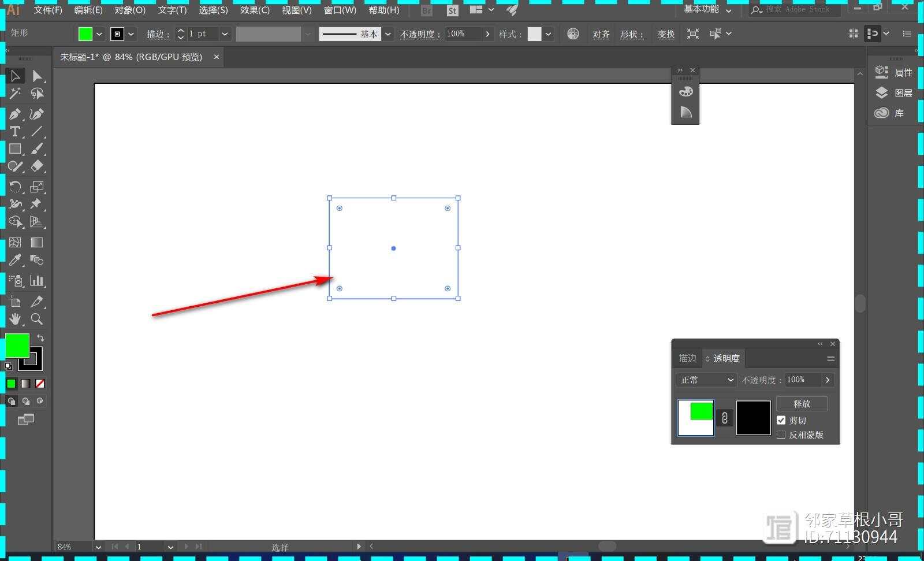The image size is (924, 561).
Task: Open the 文件(F) menu
Action: click(x=48, y=10)
